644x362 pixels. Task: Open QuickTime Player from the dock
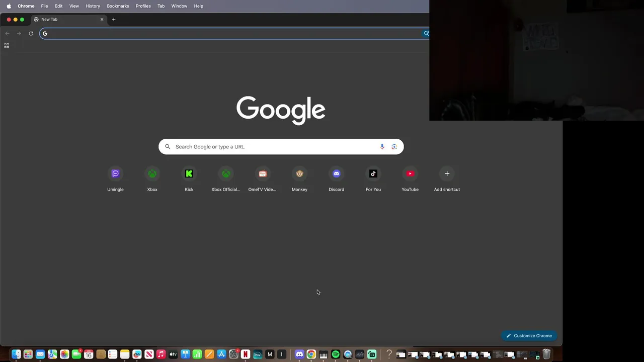348,354
